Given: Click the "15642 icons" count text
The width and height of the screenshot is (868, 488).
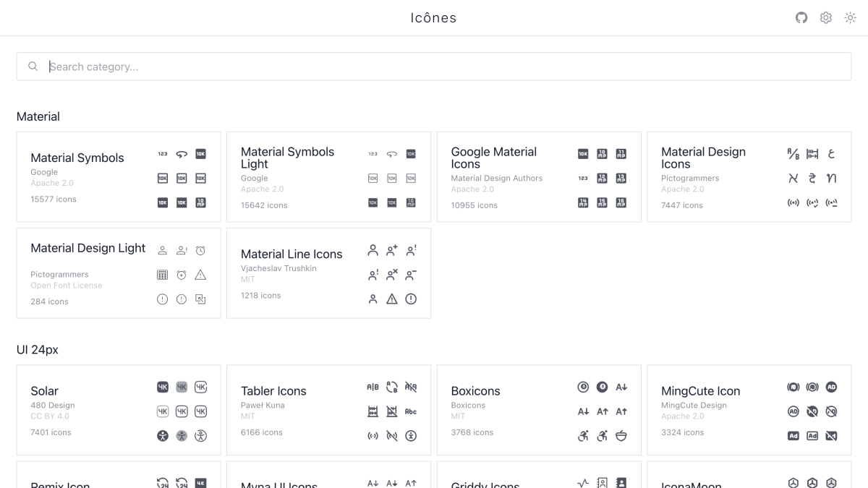Looking at the screenshot, I should click(264, 205).
